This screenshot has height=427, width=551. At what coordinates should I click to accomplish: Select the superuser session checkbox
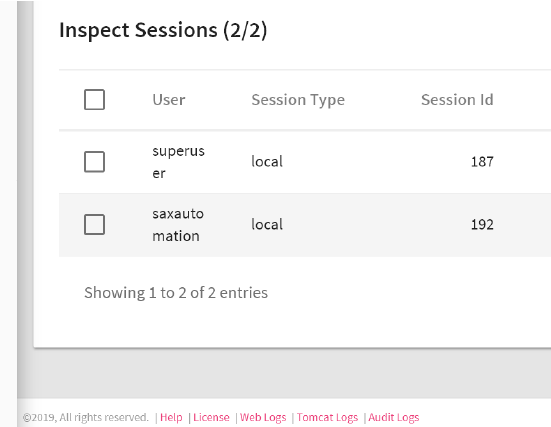click(x=94, y=162)
